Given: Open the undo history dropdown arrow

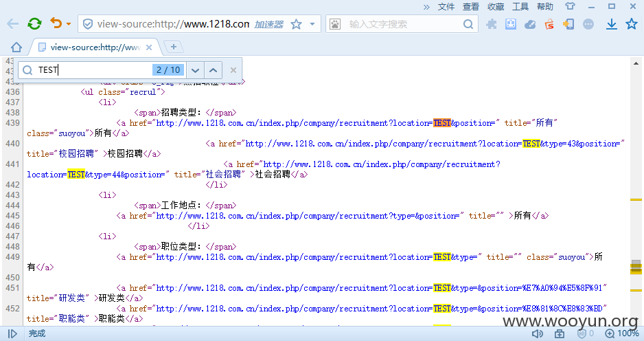Looking at the screenshot, I should (x=69, y=24).
